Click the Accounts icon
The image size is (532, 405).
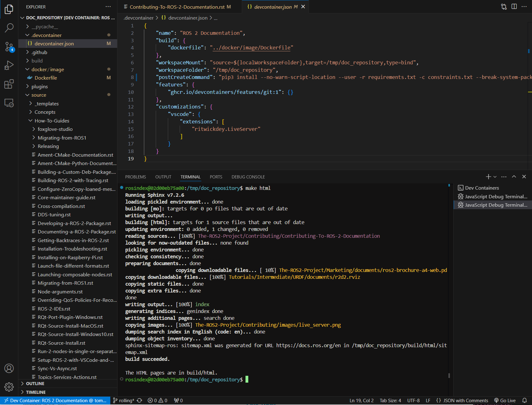9,368
